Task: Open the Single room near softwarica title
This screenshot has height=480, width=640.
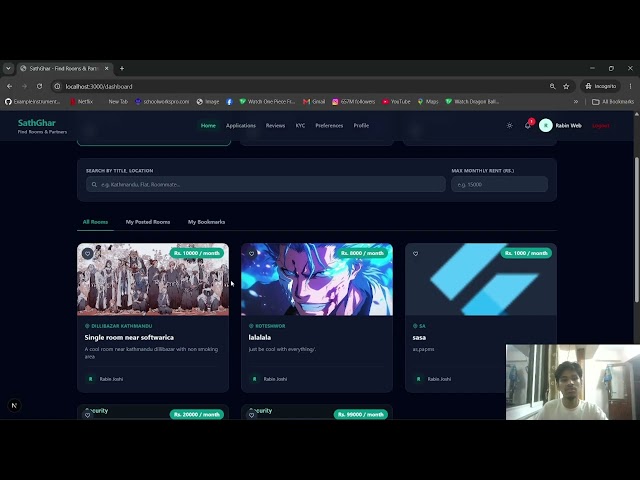Action: pyautogui.click(x=129, y=338)
